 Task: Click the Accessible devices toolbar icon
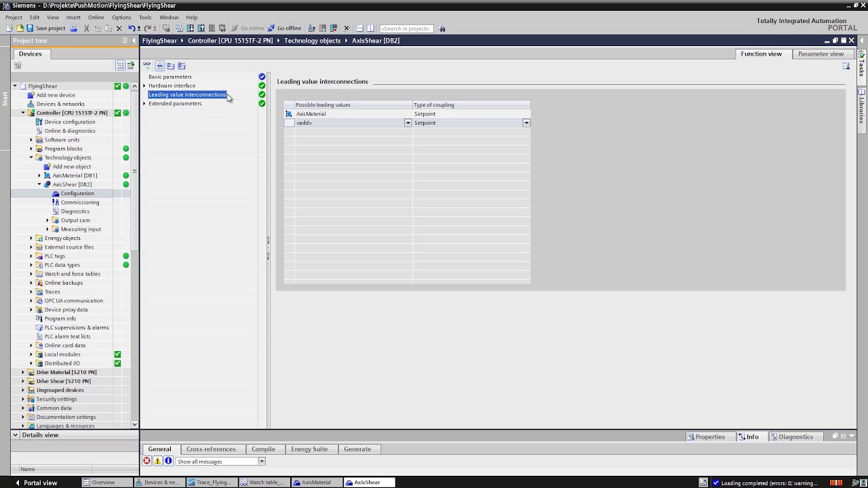coord(312,28)
